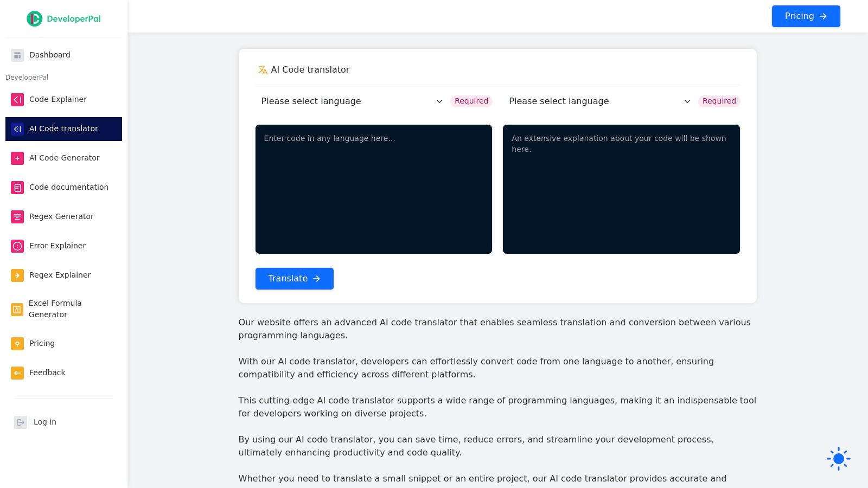Screen dimensions: 868x488
Task: Click the DeveloperPal logo icon
Action: pos(34,18)
